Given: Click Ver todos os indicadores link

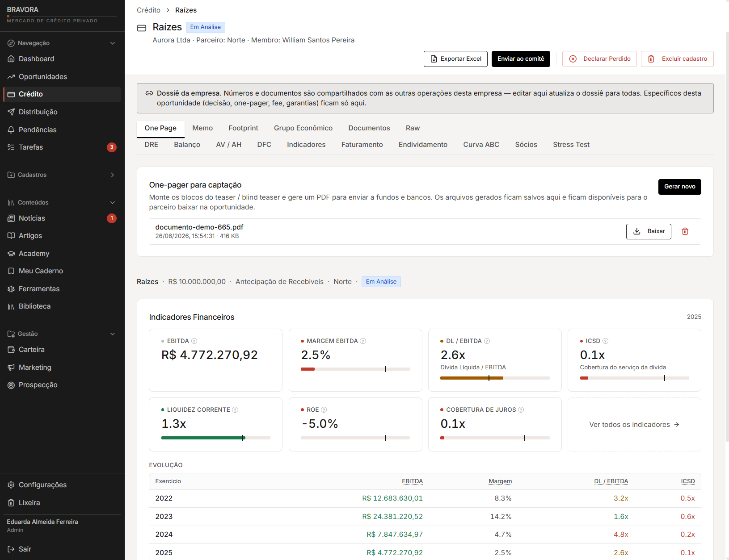Looking at the screenshot, I should 634,425.
